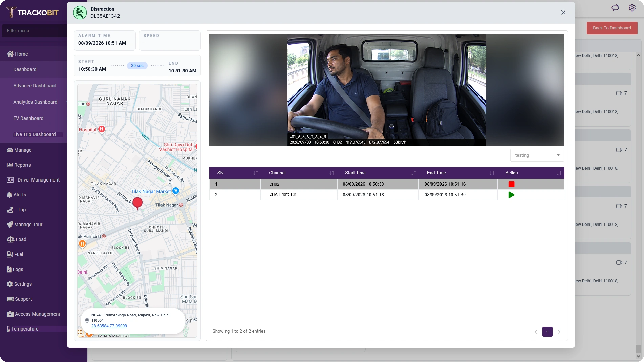Play the CHA_Front_RK channel recording

pos(511,195)
